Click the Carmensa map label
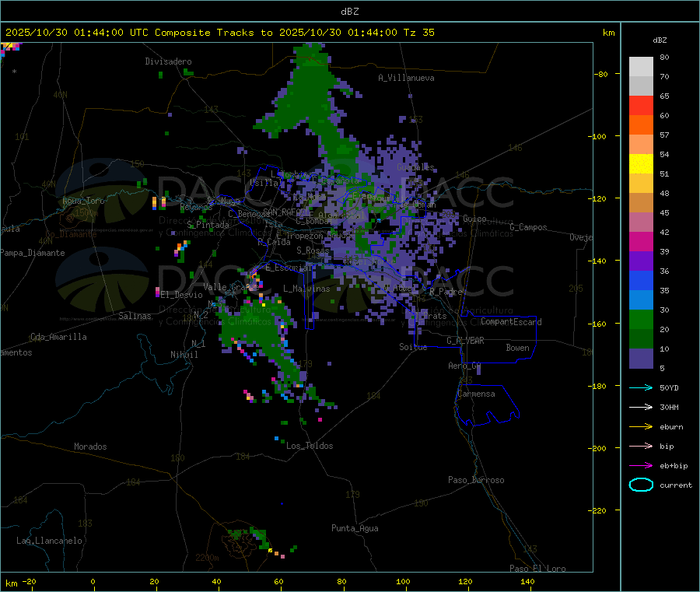Screen dimensions: 700x592 pos(476,394)
